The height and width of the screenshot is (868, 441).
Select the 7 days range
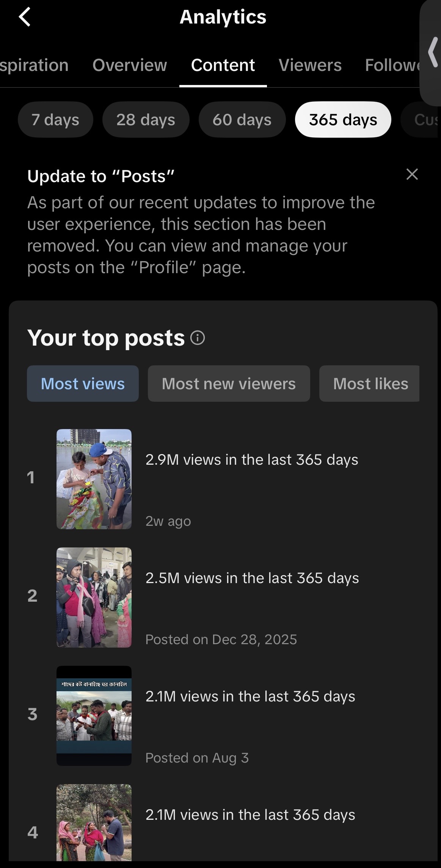pyautogui.click(x=55, y=120)
